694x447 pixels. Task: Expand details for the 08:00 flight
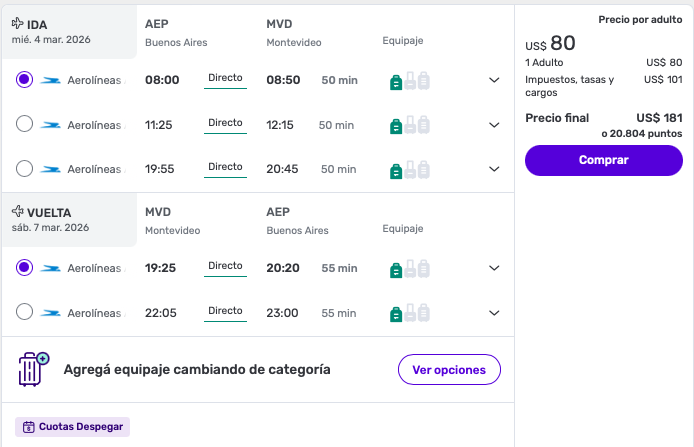click(493, 81)
